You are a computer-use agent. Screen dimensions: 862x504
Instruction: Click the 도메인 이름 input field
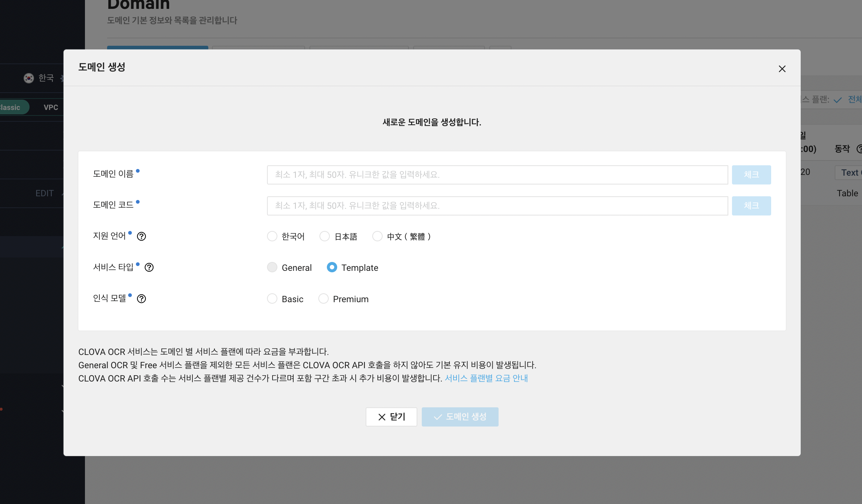(x=497, y=175)
